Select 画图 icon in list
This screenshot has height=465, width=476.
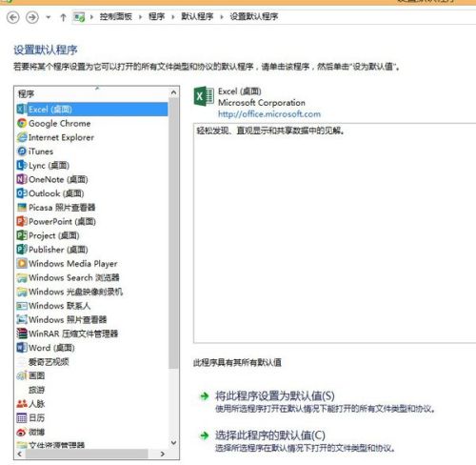[x=22, y=375]
